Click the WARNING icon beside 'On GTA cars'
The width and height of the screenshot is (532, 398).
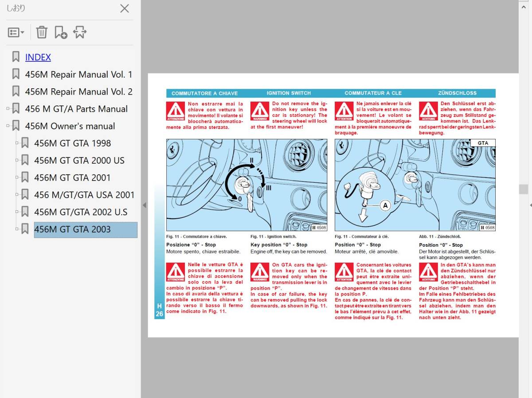click(x=260, y=272)
